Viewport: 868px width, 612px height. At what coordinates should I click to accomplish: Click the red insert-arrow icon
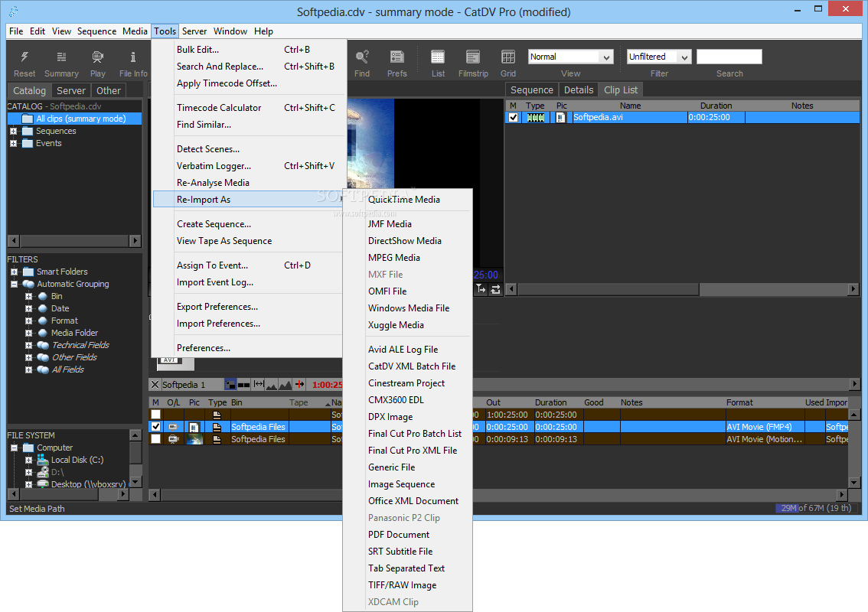(299, 384)
